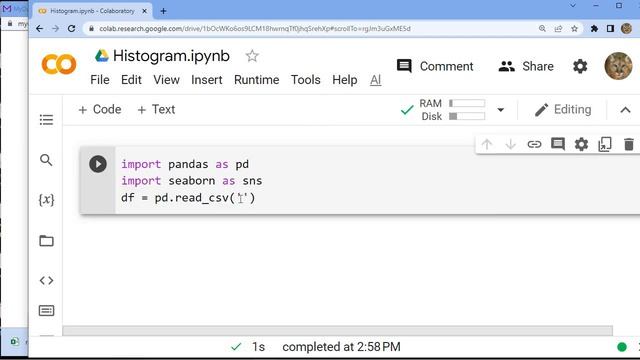Open the Insert menu
Screen dimensions: 640x360
(x=207, y=80)
